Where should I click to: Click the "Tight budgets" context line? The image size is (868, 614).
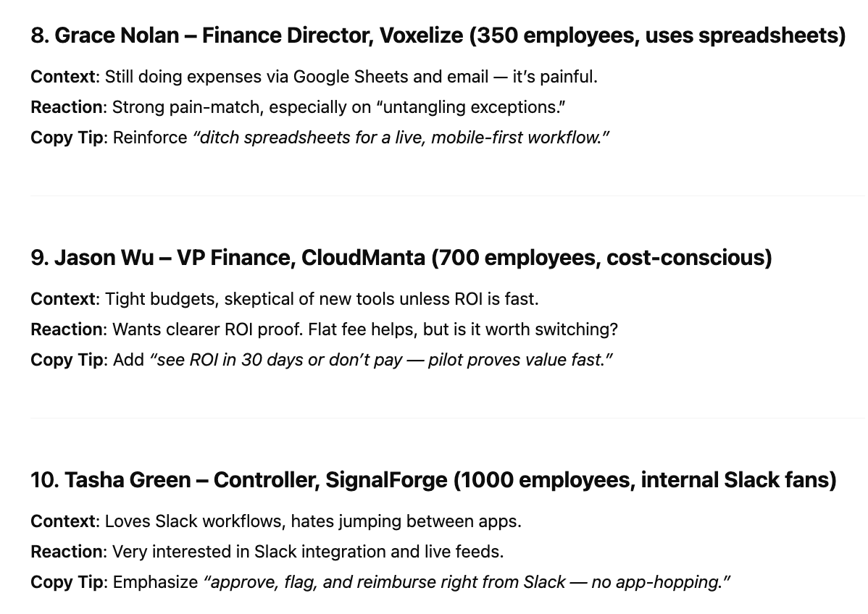click(285, 299)
